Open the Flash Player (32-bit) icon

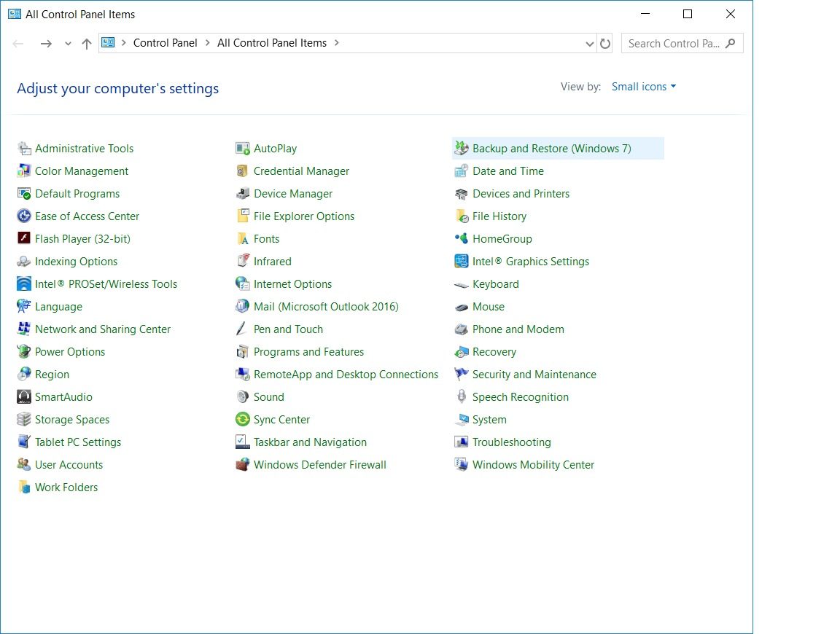pyautogui.click(x=24, y=238)
